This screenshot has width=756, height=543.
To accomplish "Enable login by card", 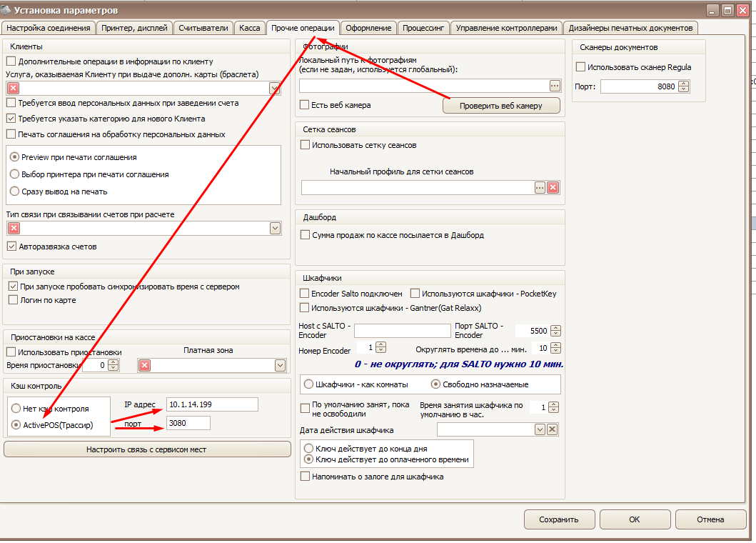I will pos(13,300).
